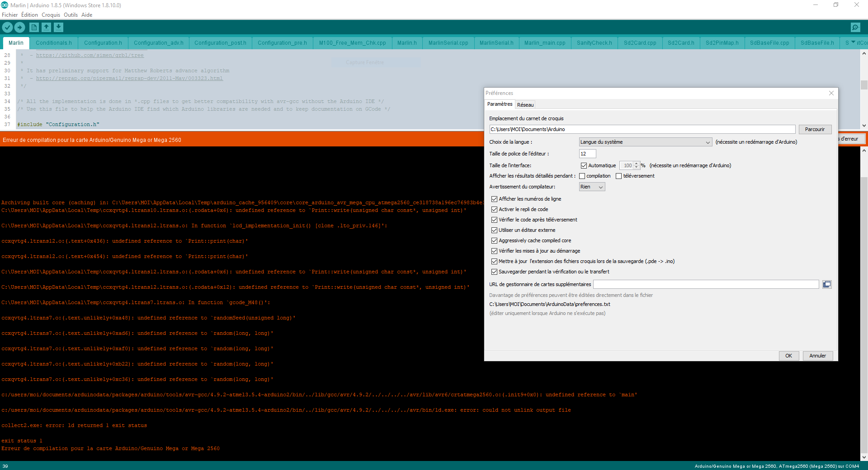Toggle Utiliser un éditeur externe checkbox
868x470 pixels.
click(494, 230)
